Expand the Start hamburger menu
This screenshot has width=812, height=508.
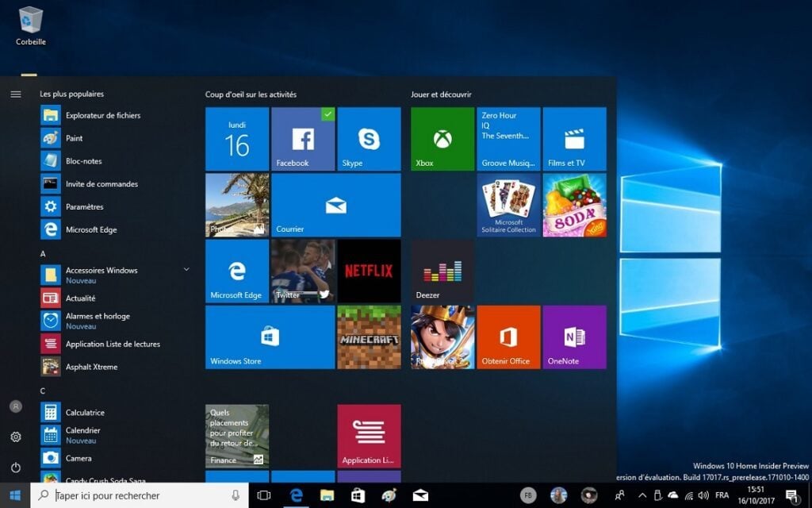click(16, 94)
